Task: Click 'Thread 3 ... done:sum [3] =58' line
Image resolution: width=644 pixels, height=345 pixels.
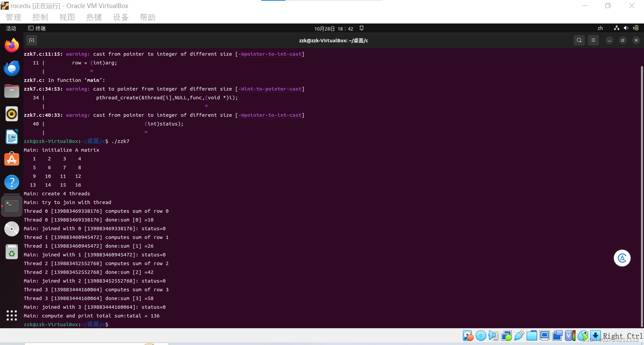Action: tap(89, 298)
